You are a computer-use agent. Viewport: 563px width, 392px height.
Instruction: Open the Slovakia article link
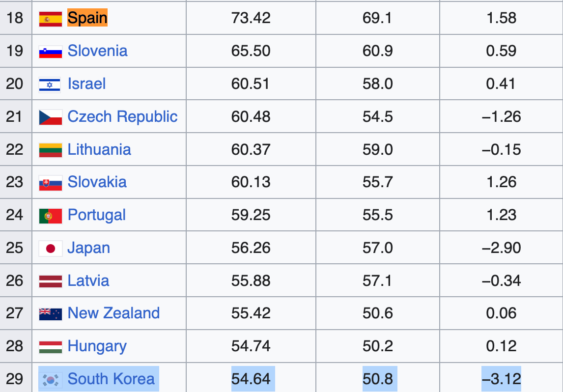click(97, 182)
